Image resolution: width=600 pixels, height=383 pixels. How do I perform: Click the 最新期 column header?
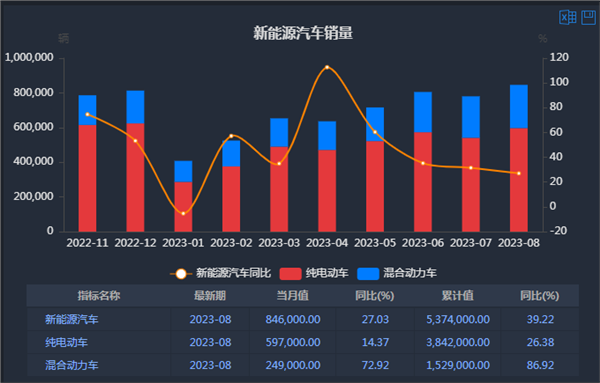click(x=210, y=295)
